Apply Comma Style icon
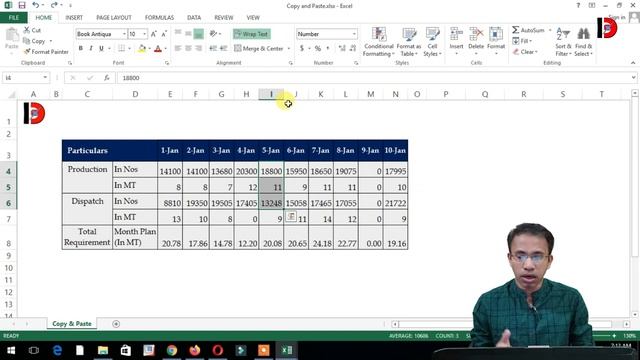640x360 pixels. 328,49
